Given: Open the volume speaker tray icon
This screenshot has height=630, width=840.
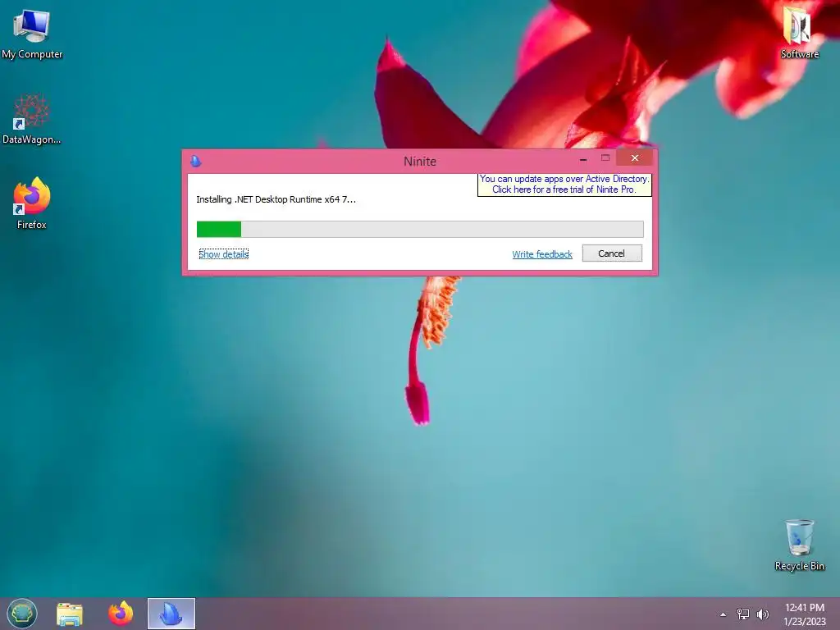Looking at the screenshot, I should click(762, 614).
